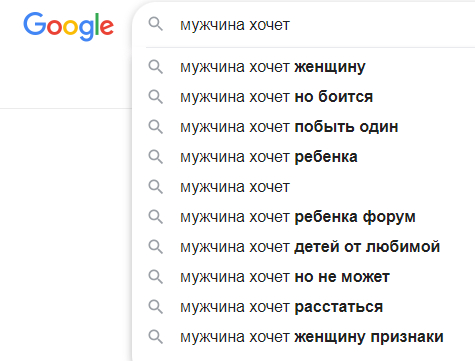Choose suggestion 'мужчина хочет ребенка форум'
The image size is (475, 361).
tap(304, 217)
